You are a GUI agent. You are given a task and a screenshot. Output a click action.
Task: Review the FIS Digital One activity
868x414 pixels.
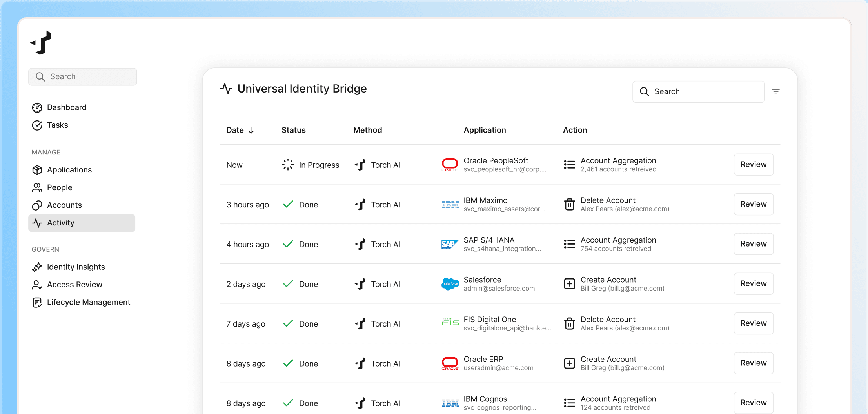(753, 323)
